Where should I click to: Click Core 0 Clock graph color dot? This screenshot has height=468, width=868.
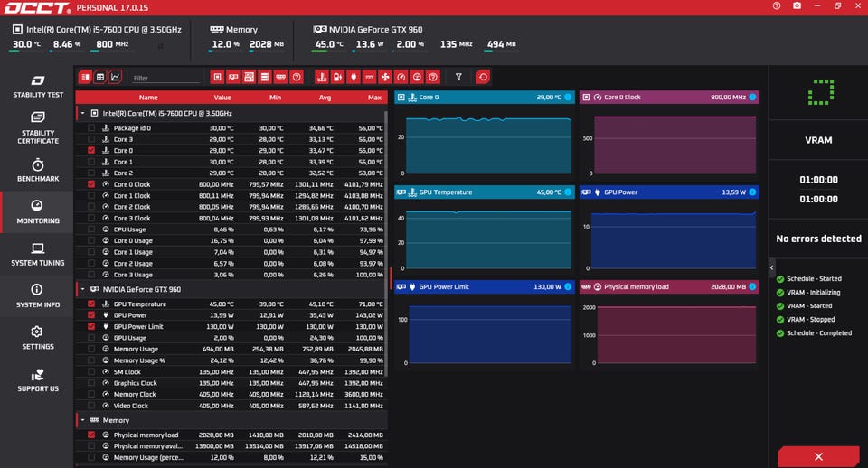(x=752, y=98)
